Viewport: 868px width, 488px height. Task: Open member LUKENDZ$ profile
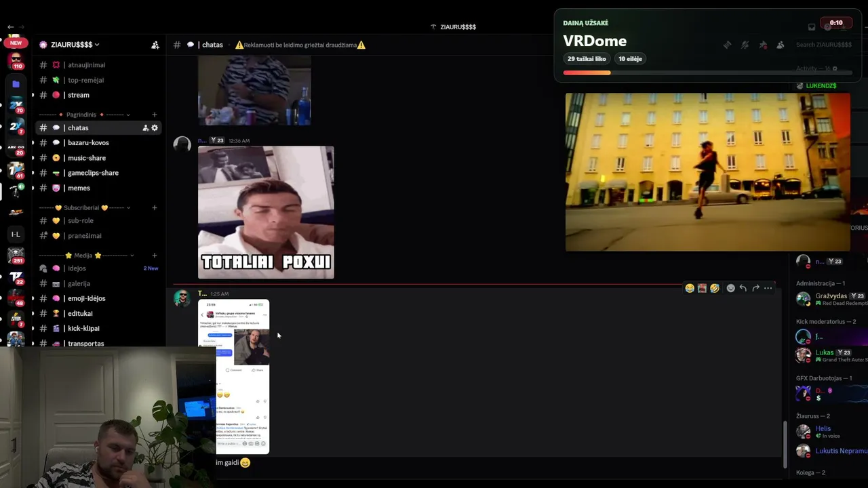tap(821, 86)
